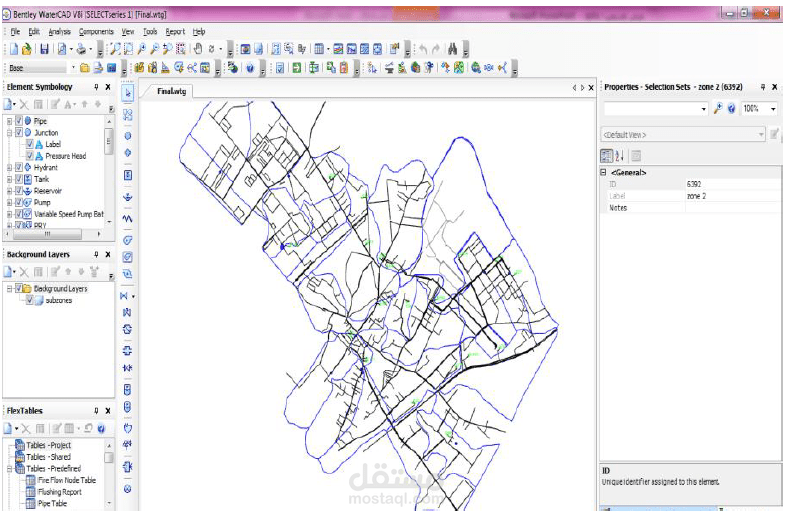Open FlexTables via the table grid icon
This screenshot has height=517, width=793.
(x=319, y=49)
